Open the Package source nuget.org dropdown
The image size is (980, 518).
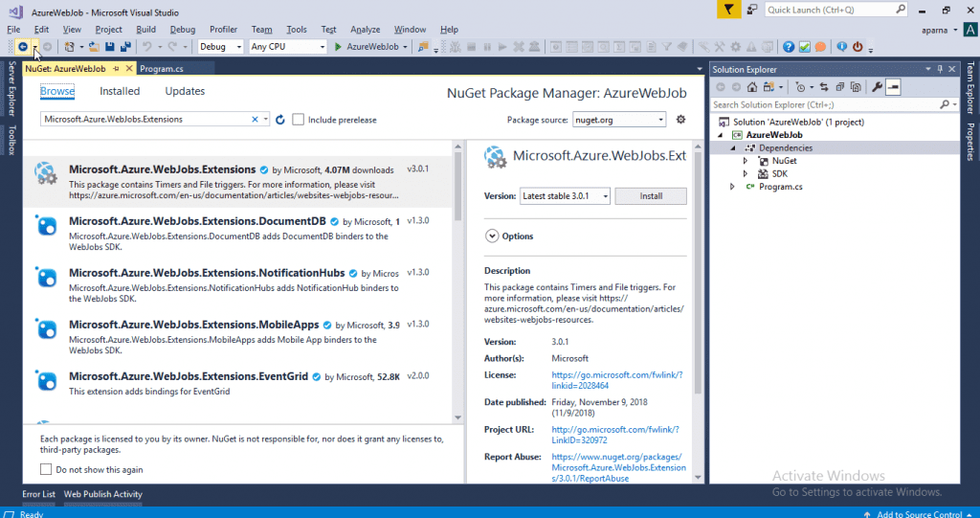pos(619,120)
